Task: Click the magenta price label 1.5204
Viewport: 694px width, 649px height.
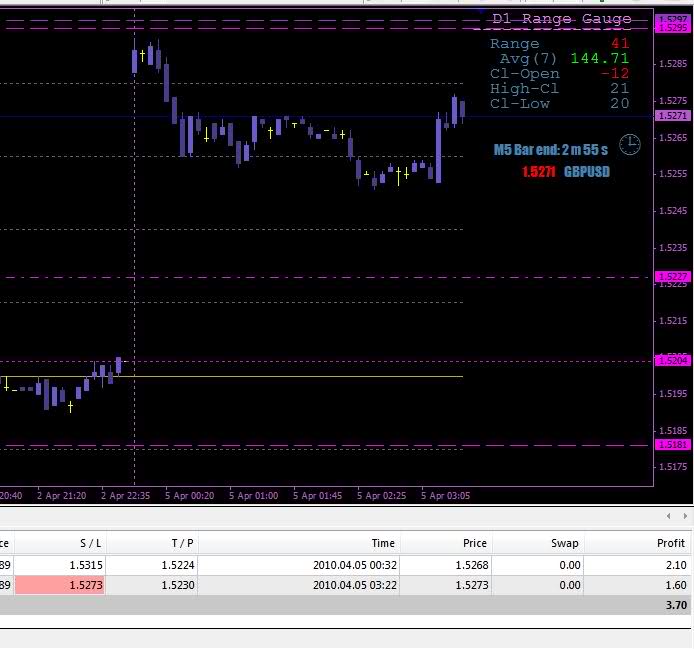Action: click(673, 360)
